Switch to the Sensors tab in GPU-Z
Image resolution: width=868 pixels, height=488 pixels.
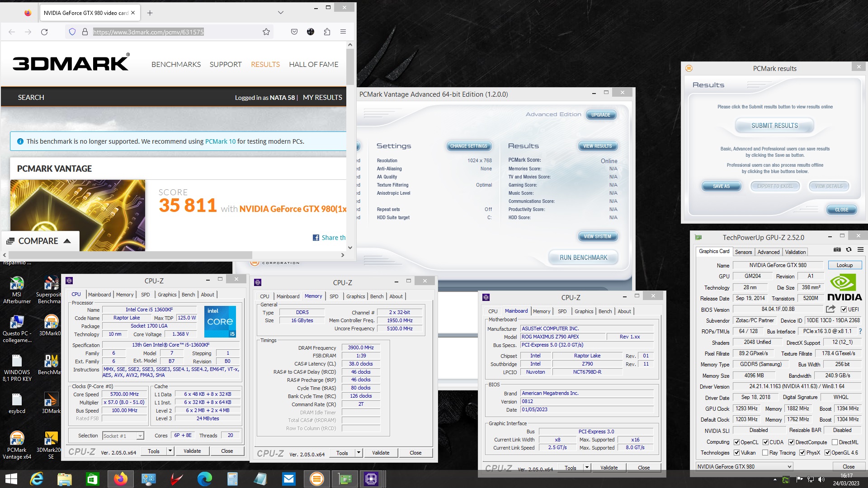pyautogui.click(x=743, y=252)
